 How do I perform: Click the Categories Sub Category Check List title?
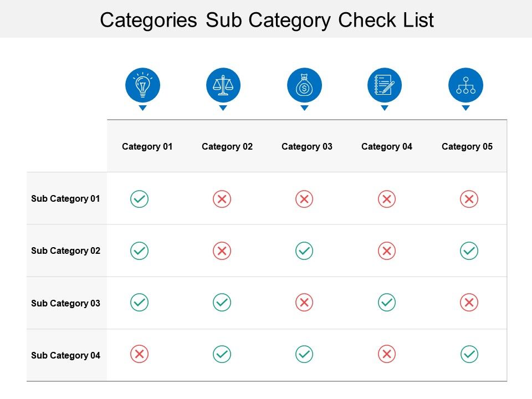(267, 20)
